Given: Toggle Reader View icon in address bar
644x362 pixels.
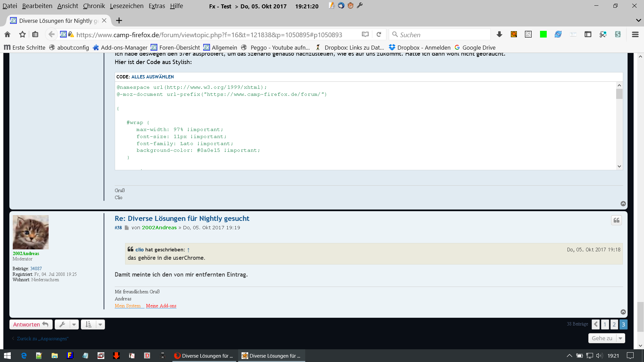Looking at the screenshot, I should (x=365, y=35).
